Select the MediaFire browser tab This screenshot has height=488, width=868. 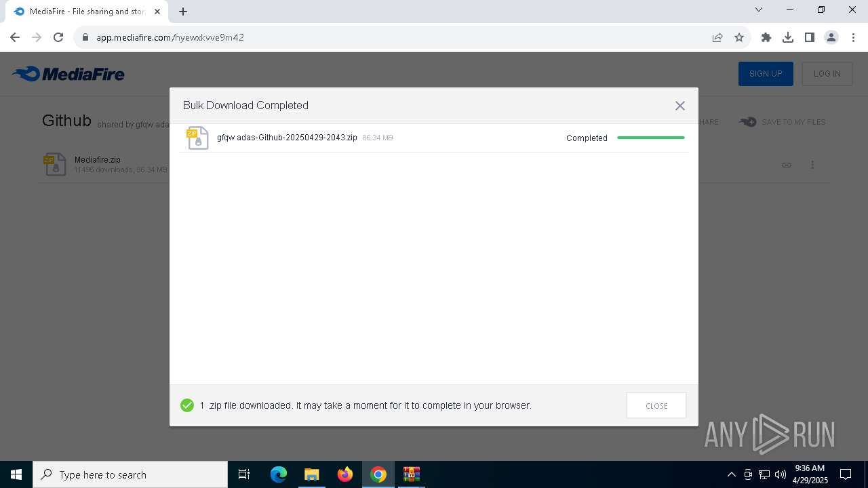87,12
